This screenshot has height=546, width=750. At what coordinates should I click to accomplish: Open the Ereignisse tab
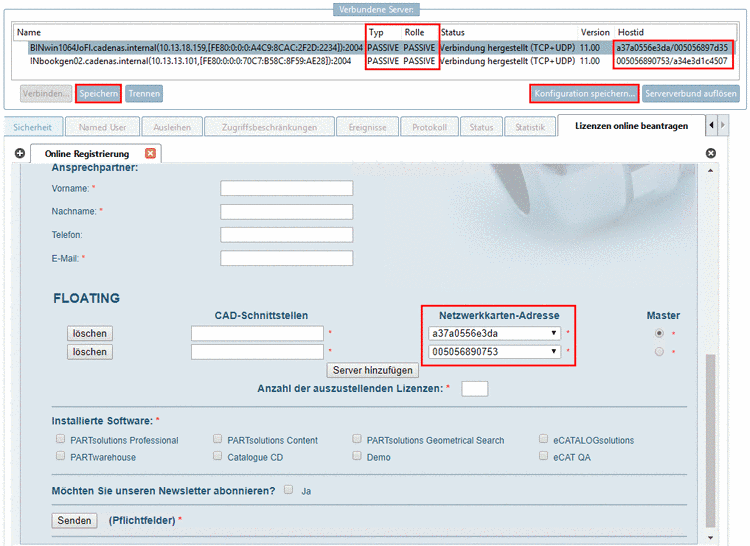(x=367, y=127)
